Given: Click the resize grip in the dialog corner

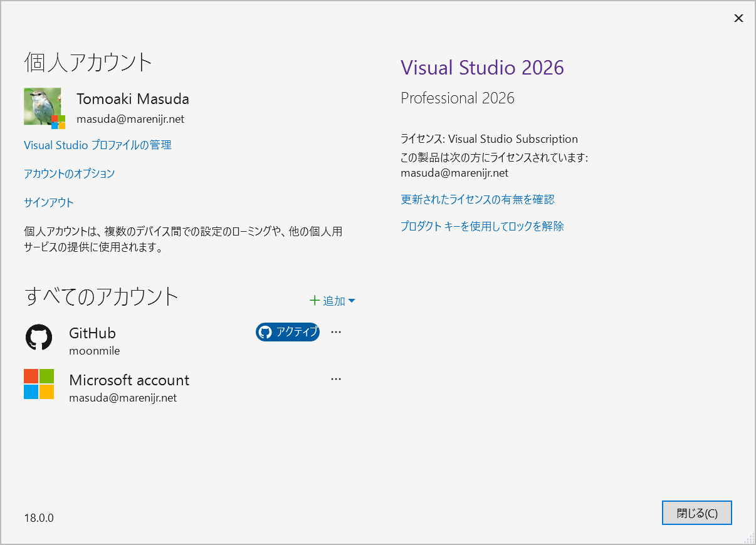Looking at the screenshot, I should click(749, 538).
